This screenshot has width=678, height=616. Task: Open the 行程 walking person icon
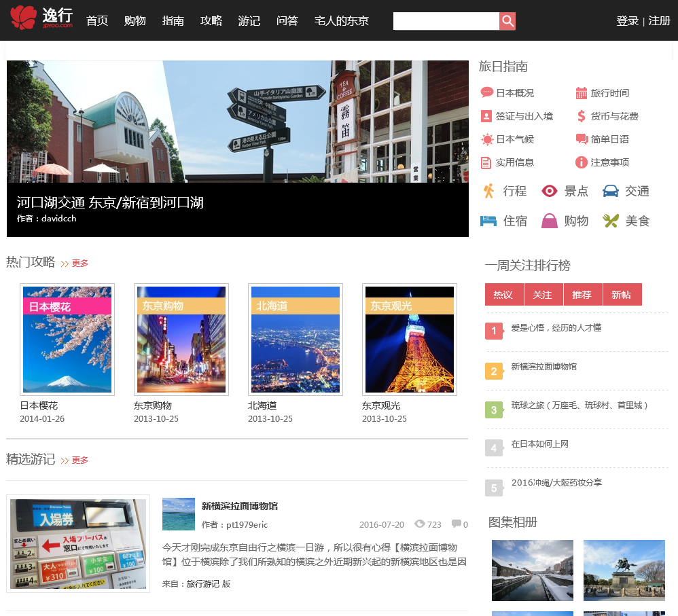click(x=488, y=191)
